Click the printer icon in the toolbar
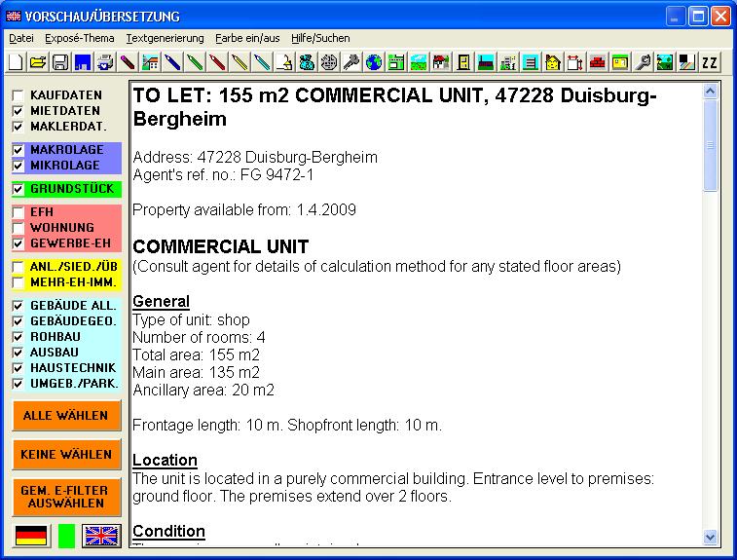The image size is (737, 560). (105, 63)
